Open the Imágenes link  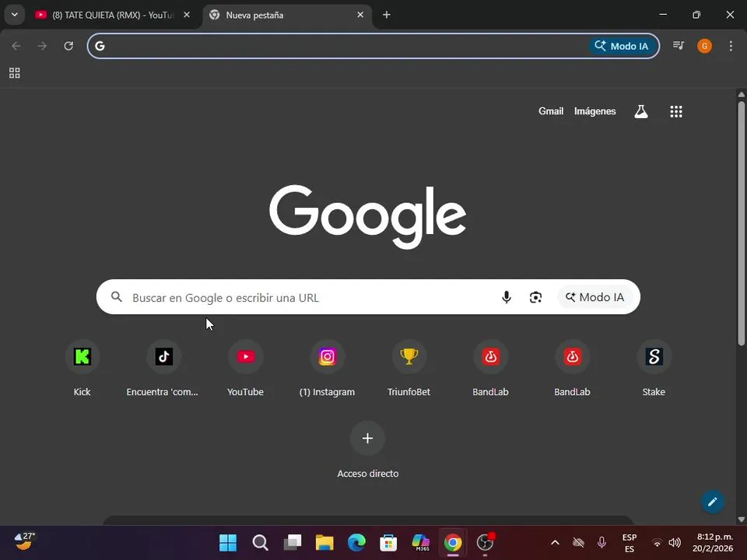(594, 111)
